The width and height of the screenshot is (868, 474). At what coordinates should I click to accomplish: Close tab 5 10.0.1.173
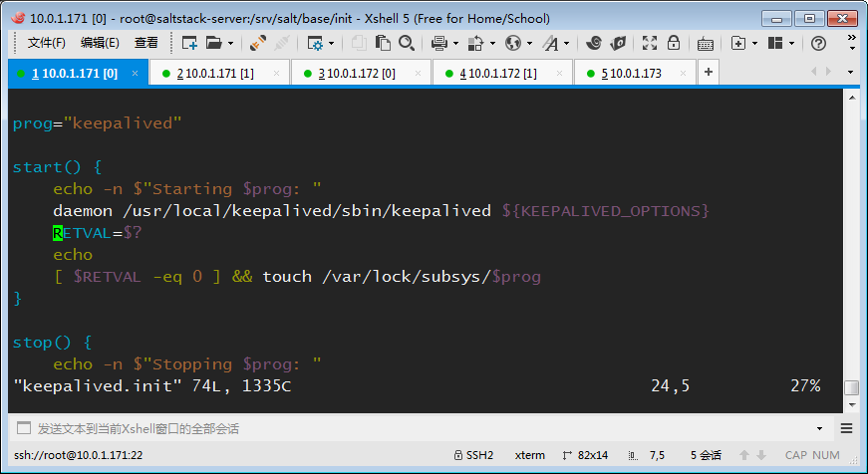683,73
